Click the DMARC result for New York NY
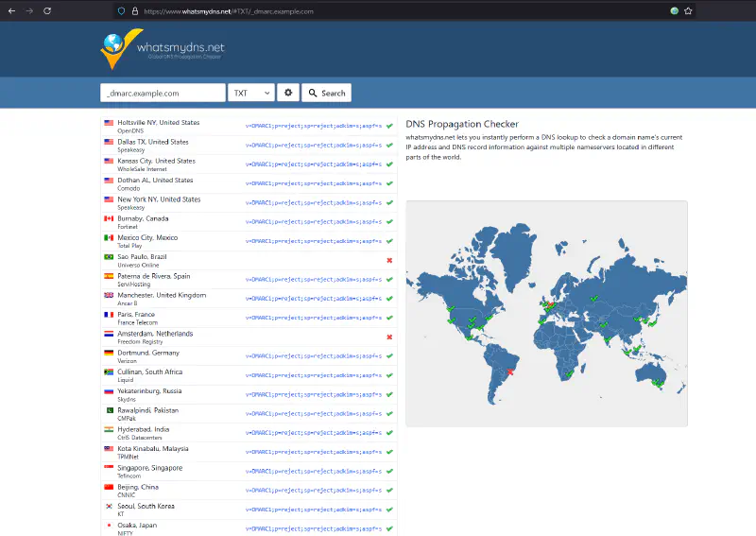Viewport: 756px width, 536px height. click(314, 202)
